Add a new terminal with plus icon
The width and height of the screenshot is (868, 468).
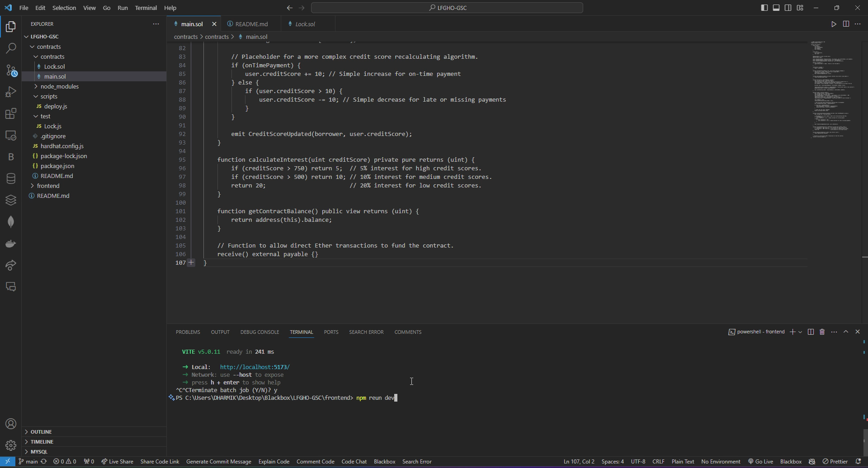792,332
